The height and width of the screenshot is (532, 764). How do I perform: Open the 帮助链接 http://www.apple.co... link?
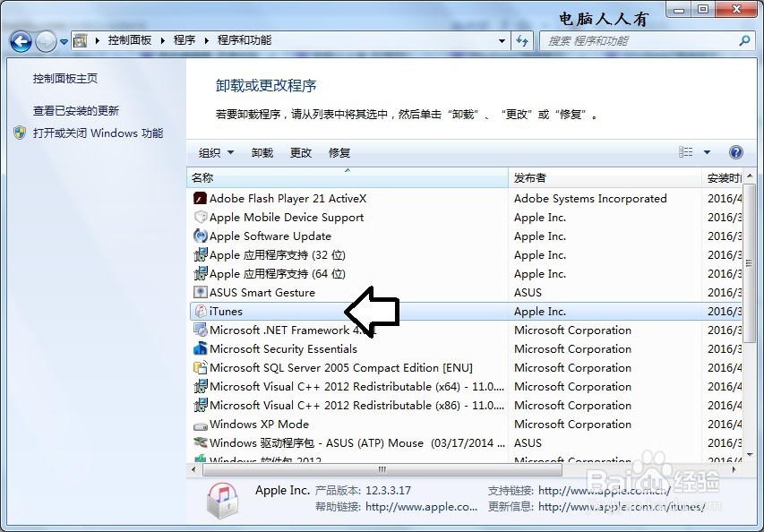[x=422, y=507]
